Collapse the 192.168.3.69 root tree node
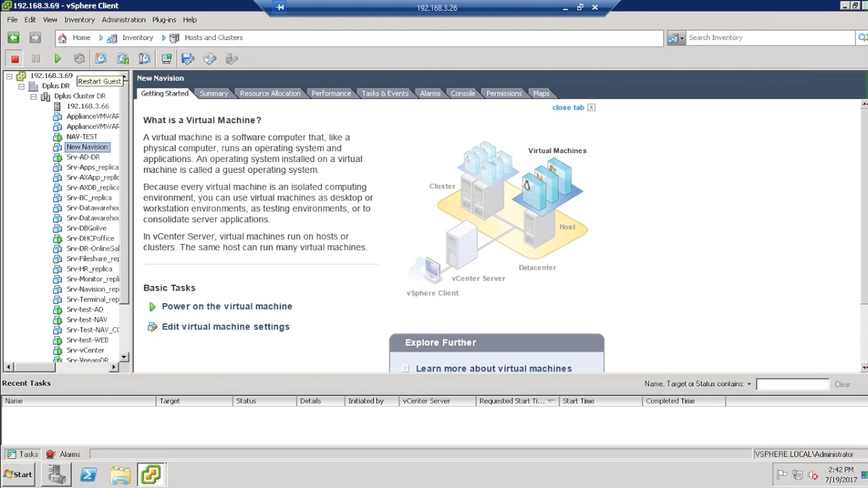868x488 pixels. tap(9, 76)
